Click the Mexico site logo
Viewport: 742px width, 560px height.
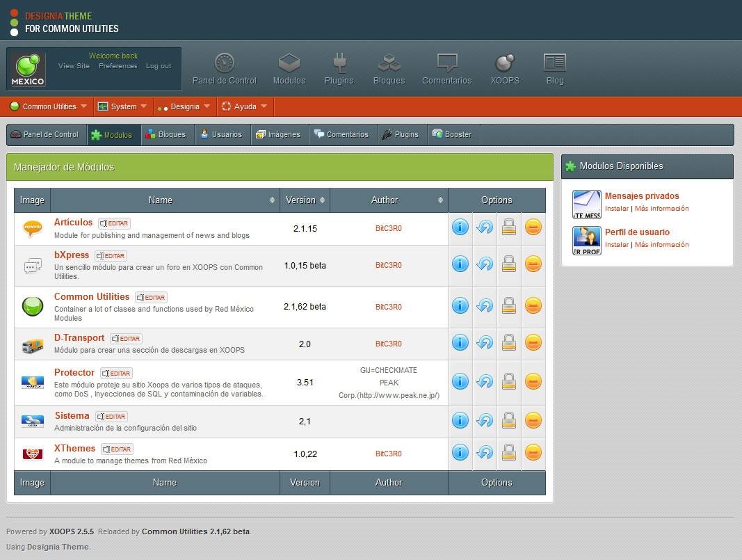[x=26, y=68]
